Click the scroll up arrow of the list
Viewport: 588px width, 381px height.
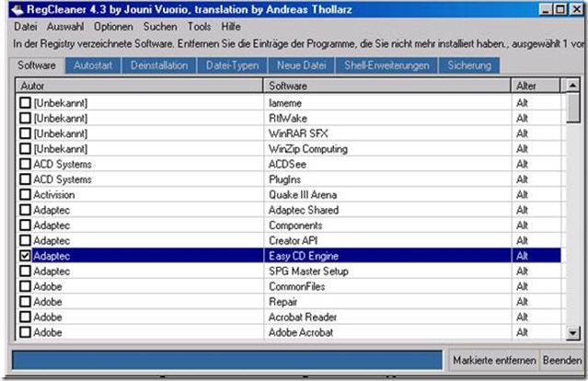pyautogui.click(x=572, y=86)
